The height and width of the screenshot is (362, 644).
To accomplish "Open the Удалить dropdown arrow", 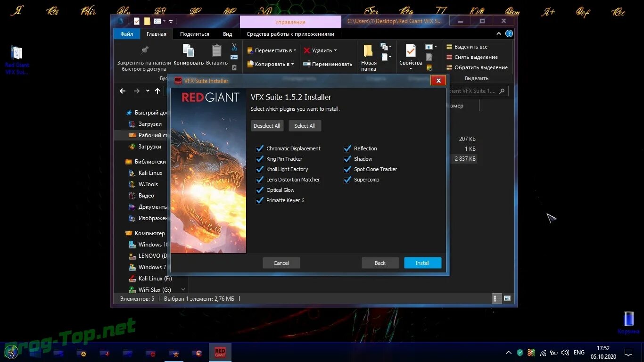I will [x=335, y=50].
